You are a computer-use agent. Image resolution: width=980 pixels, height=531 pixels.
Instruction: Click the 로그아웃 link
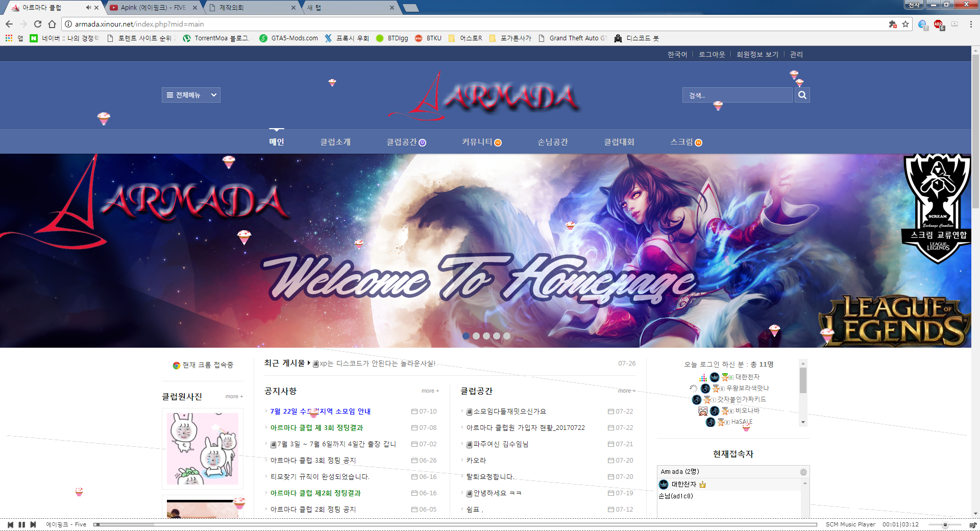(713, 54)
